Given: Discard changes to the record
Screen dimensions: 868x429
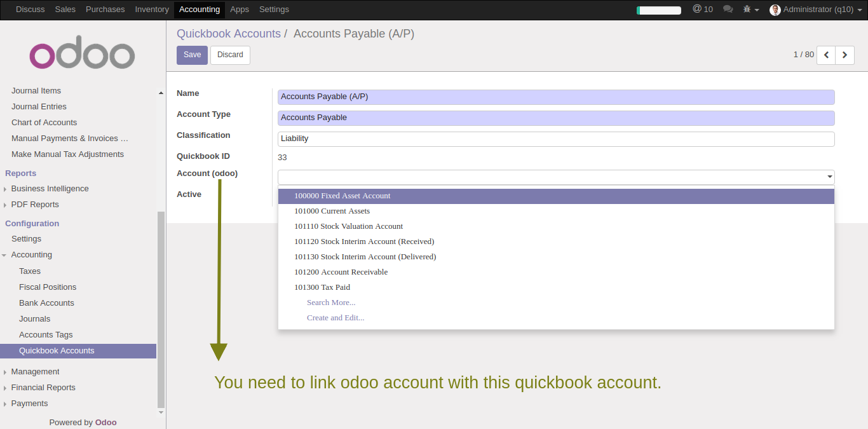Looking at the screenshot, I should click(x=230, y=55).
